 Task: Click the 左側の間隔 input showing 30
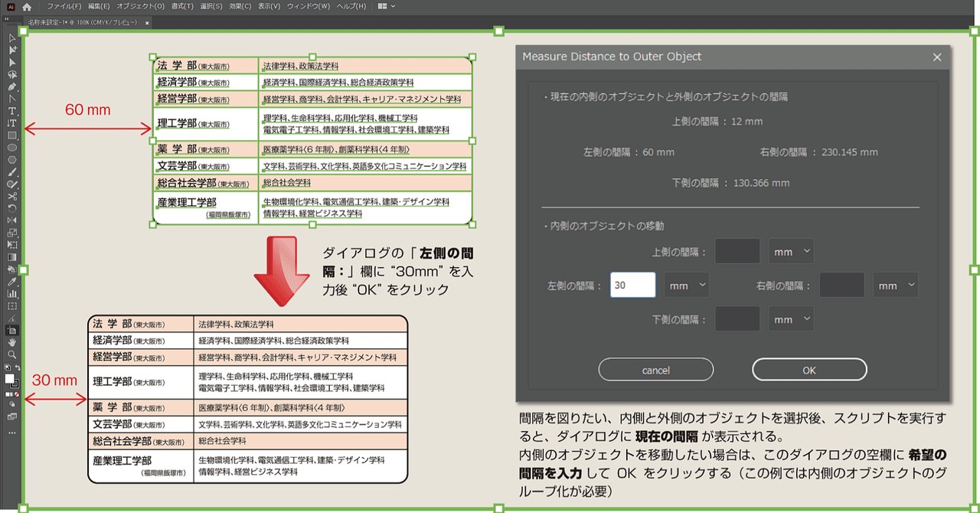click(x=632, y=285)
